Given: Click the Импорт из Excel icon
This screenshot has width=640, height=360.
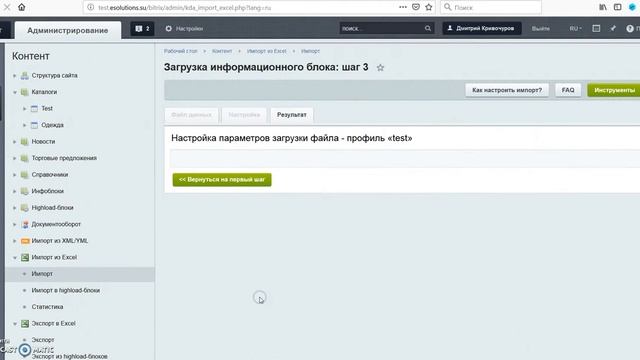Looking at the screenshot, I should pyautogui.click(x=25, y=257).
